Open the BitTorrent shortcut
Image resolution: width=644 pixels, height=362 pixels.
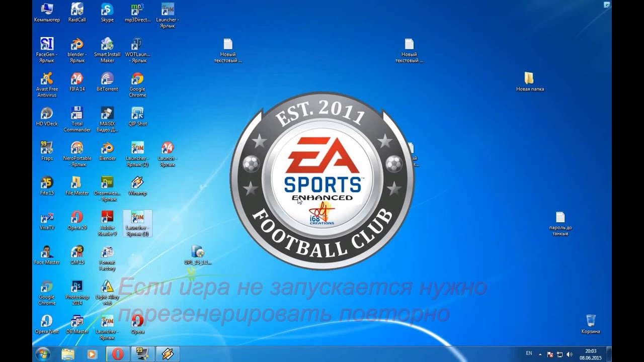(107, 82)
